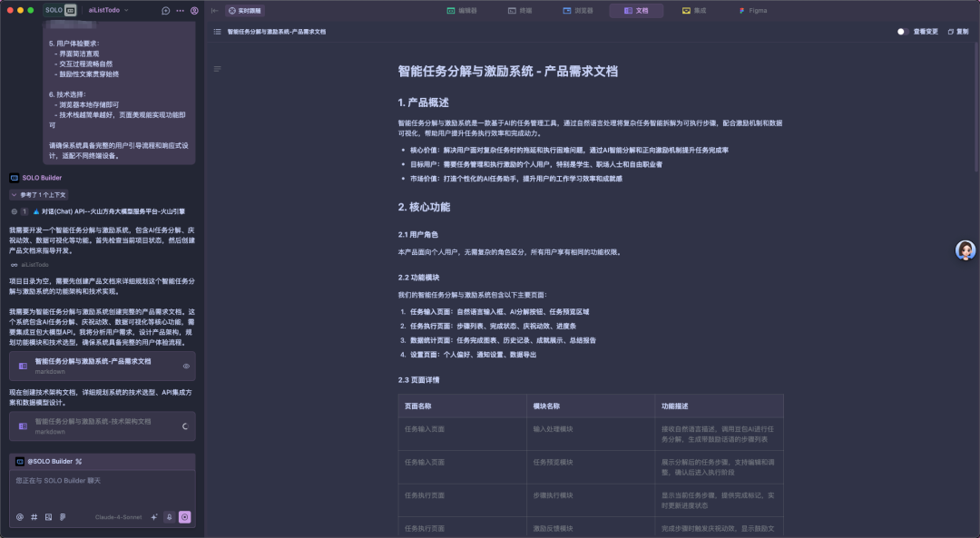The height and width of the screenshot is (538, 980).
Task: Click the image attach icon in chat input
Action: (x=48, y=517)
